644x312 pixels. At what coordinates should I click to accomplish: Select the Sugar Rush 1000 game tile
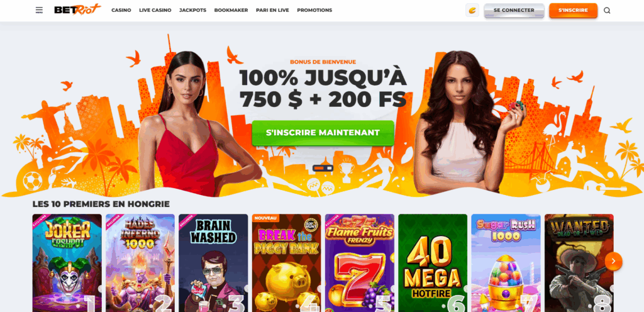(x=506, y=263)
